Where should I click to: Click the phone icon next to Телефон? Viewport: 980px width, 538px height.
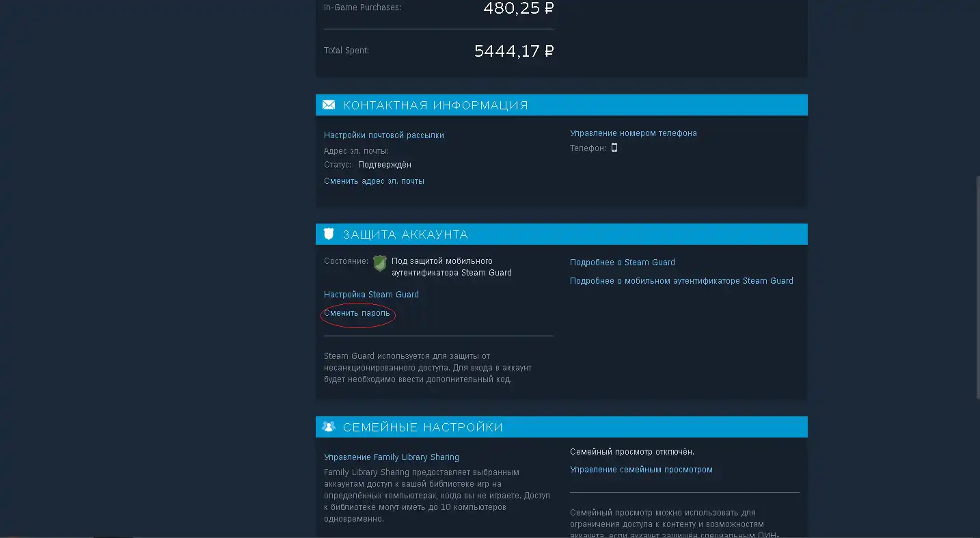614,148
